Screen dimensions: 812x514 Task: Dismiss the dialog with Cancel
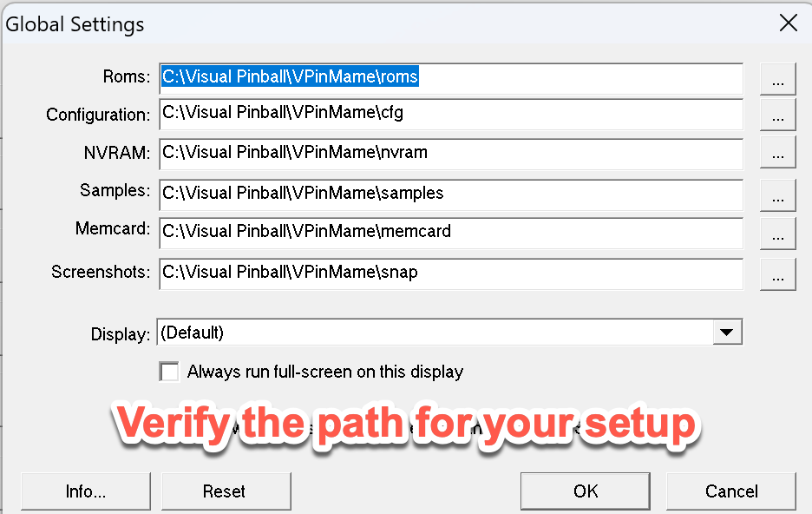click(731, 491)
